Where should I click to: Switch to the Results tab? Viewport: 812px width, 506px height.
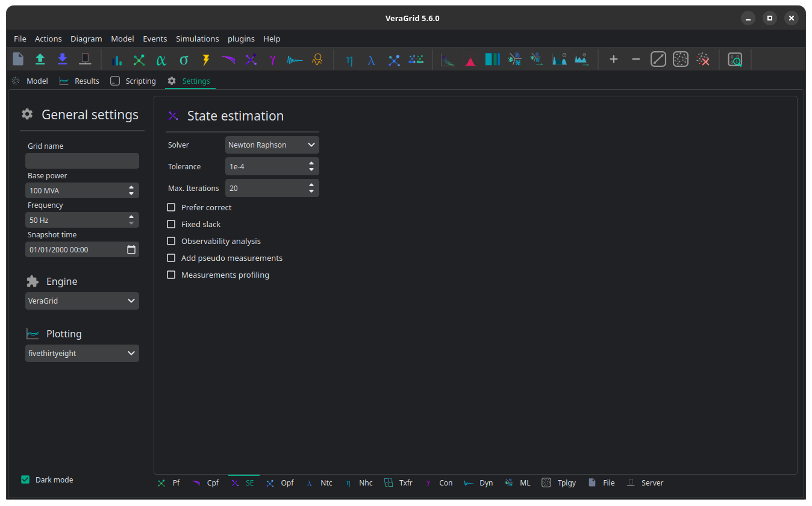tap(80, 81)
